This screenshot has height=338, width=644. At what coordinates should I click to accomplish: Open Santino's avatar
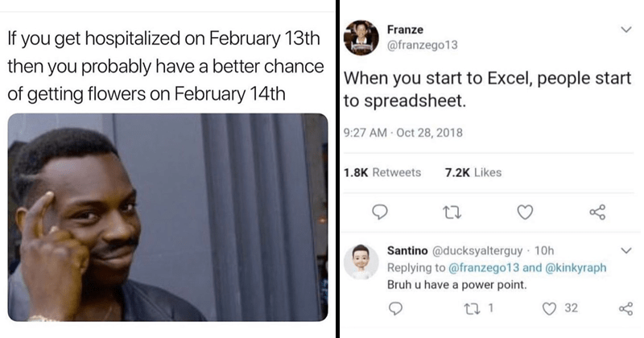361,262
